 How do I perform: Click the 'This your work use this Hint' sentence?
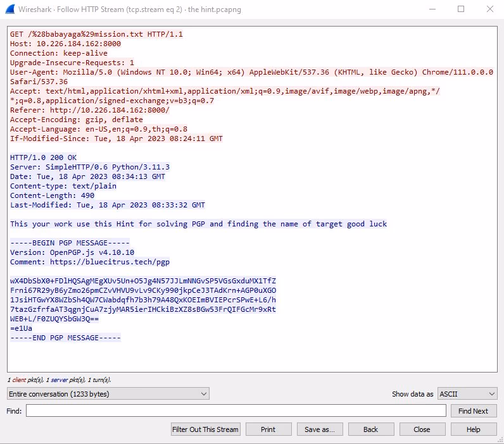point(198,224)
